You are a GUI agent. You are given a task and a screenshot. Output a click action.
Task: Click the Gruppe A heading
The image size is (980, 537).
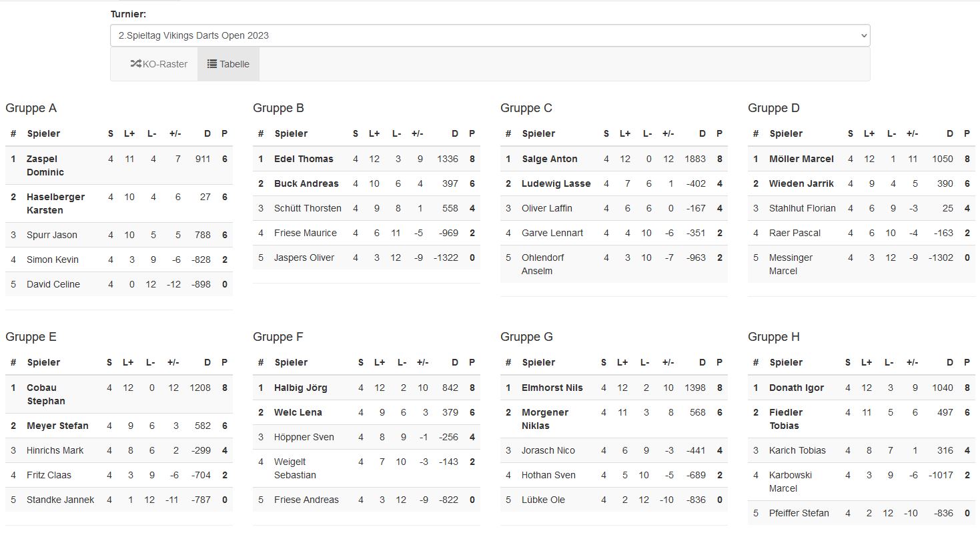31,108
